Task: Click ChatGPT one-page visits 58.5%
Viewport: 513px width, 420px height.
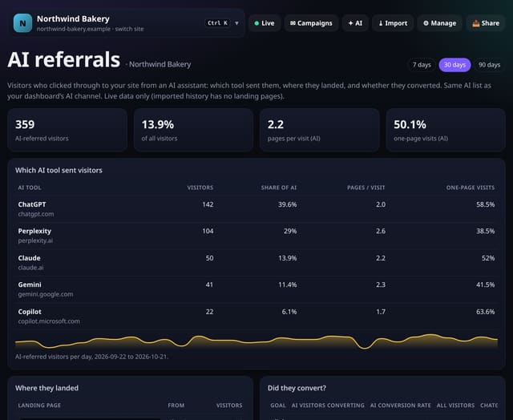Action: coord(485,204)
